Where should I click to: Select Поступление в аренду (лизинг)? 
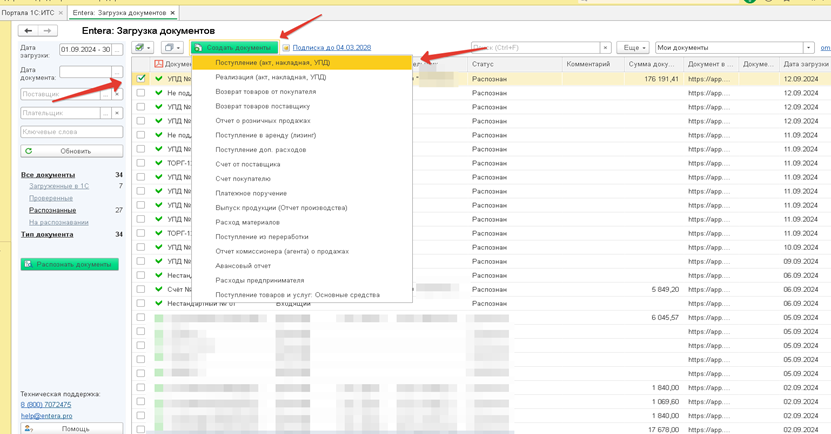(302, 135)
